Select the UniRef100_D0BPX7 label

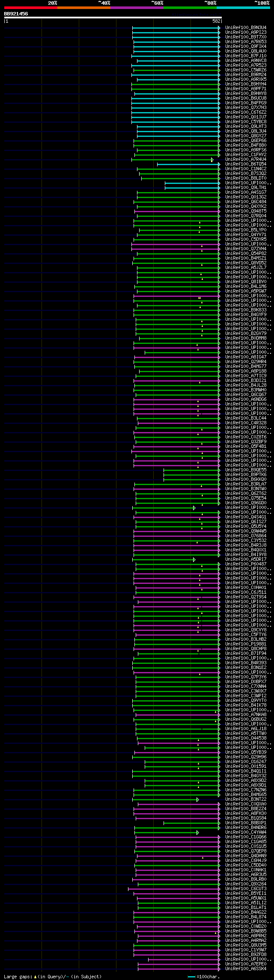coord(246,682)
